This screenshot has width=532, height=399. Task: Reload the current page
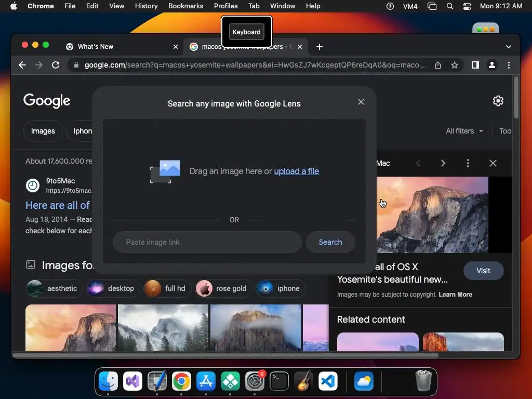coord(56,65)
